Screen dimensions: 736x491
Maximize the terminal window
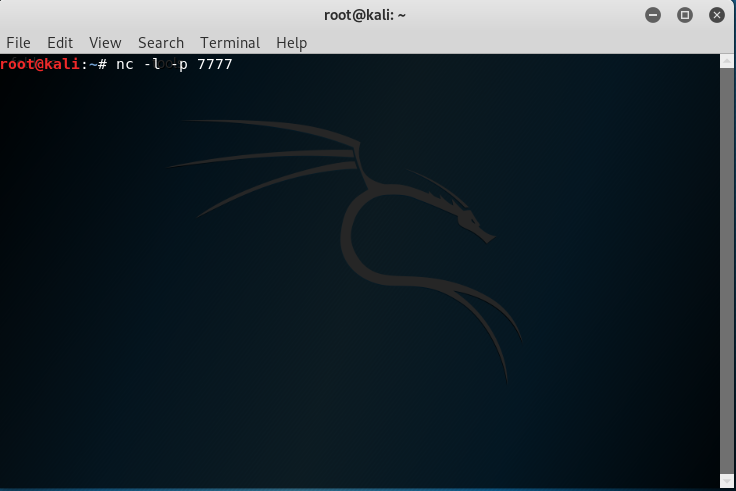pos(685,15)
